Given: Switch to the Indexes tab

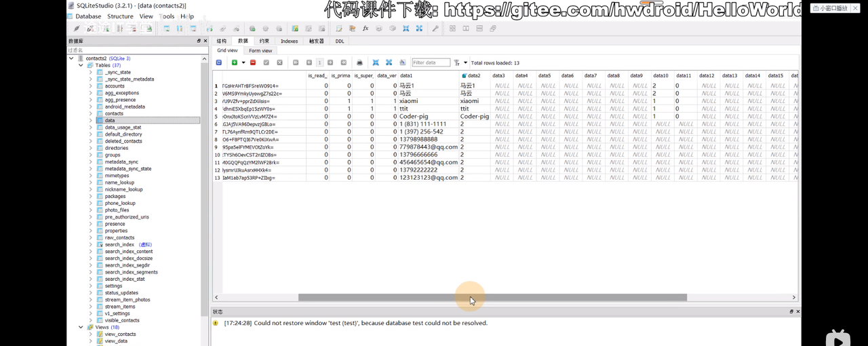Looking at the screenshot, I should [289, 41].
